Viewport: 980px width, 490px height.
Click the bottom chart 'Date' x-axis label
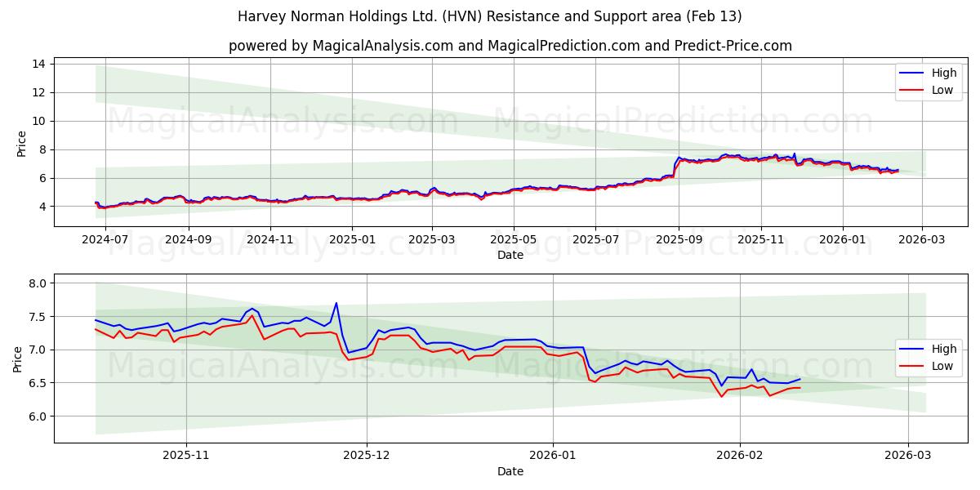click(510, 471)
